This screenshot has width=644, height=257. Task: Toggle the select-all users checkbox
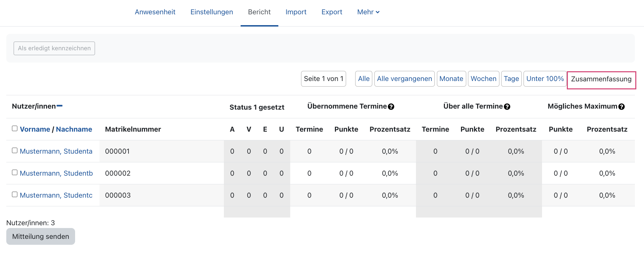click(15, 128)
